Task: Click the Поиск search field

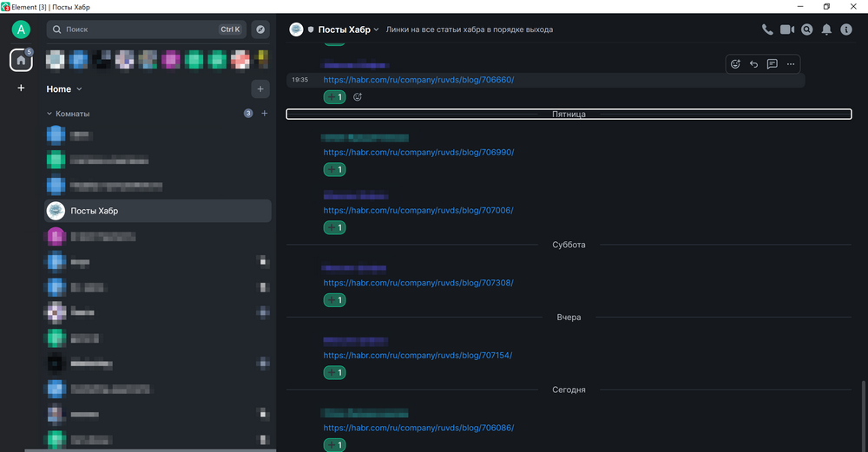Action: pyautogui.click(x=147, y=29)
